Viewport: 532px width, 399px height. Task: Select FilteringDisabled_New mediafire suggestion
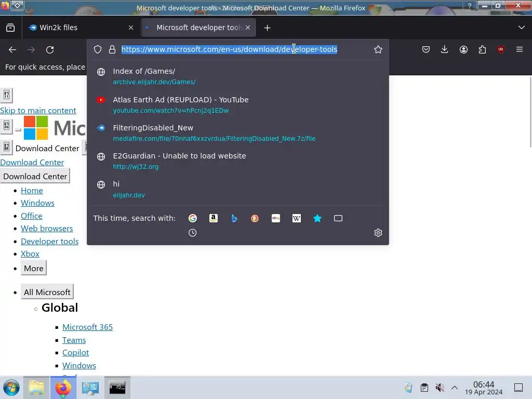[237, 133]
